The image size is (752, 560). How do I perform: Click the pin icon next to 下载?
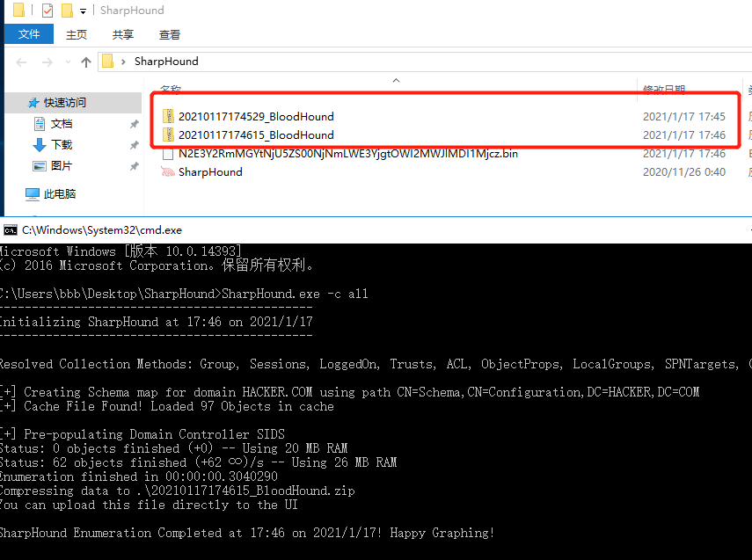pyautogui.click(x=135, y=145)
